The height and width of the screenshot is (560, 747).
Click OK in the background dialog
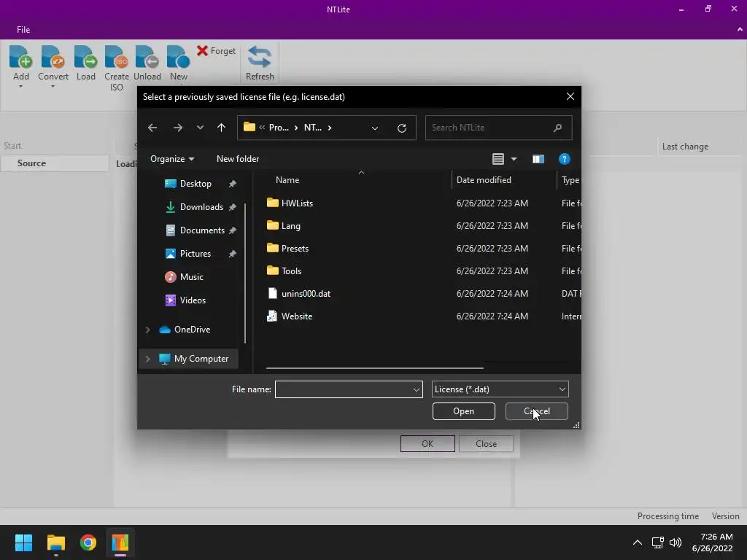(x=427, y=444)
